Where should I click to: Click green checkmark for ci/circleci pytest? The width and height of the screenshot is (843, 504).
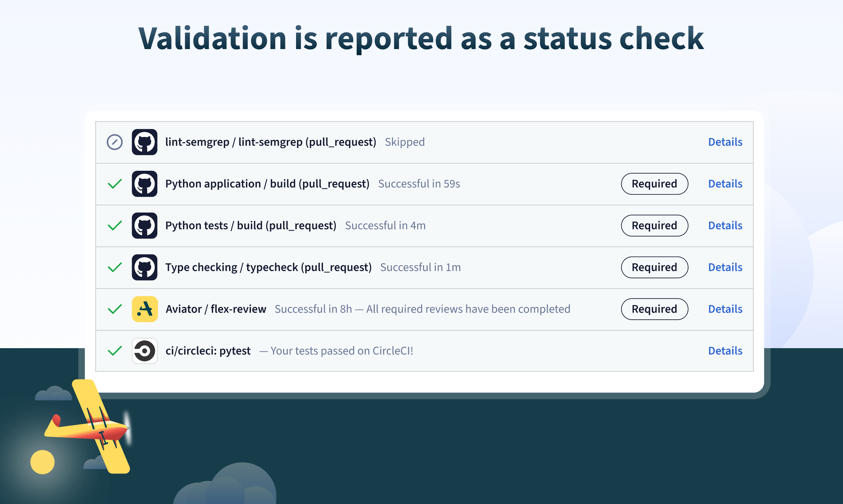point(115,351)
